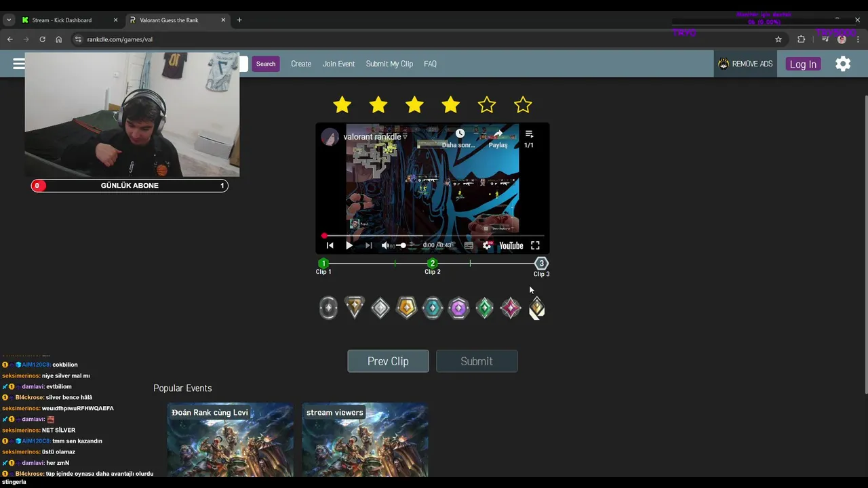868x488 pixels.
Task: Click the Prev Clip button
Action: (x=388, y=361)
